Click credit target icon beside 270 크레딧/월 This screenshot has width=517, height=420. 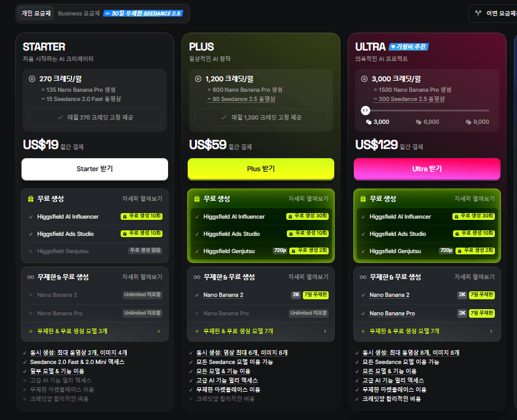(x=32, y=79)
